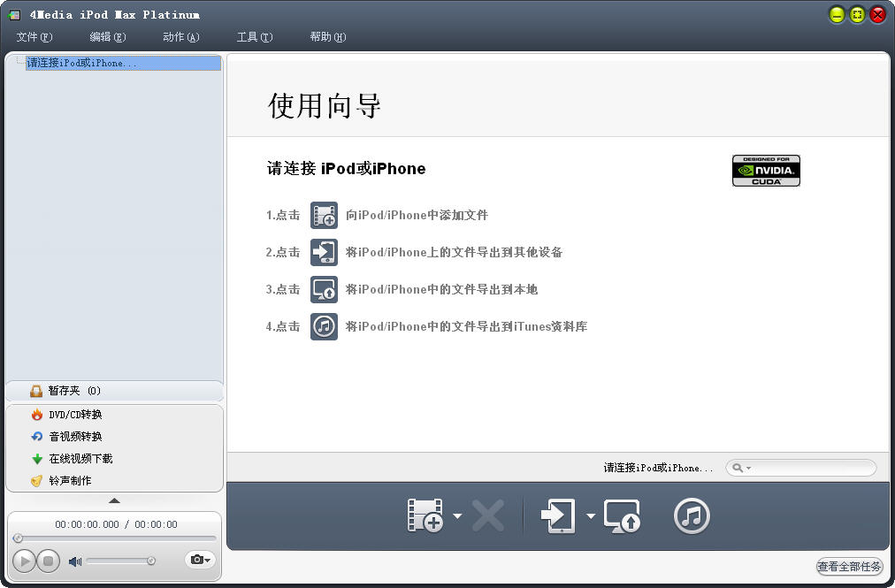Adjust the volume slider
This screenshot has width=895, height=588.
[x=121, y=561]
